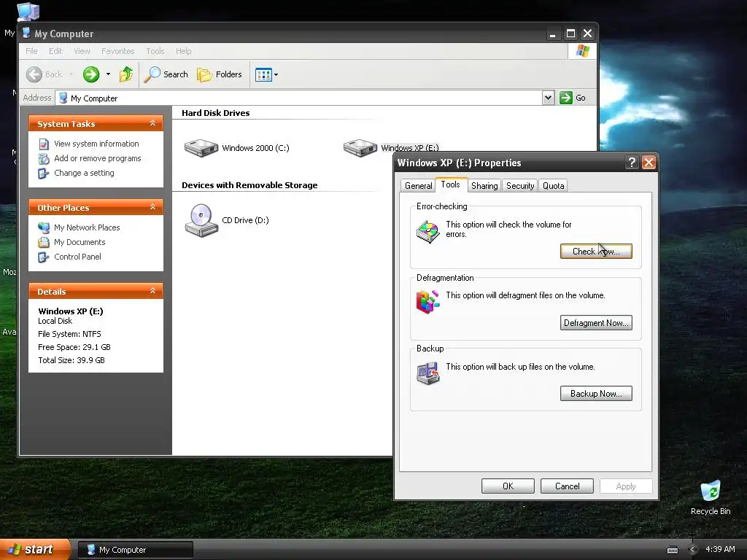Collapse the System Tasks panel

pyautogui.click(x=152, y=123)
